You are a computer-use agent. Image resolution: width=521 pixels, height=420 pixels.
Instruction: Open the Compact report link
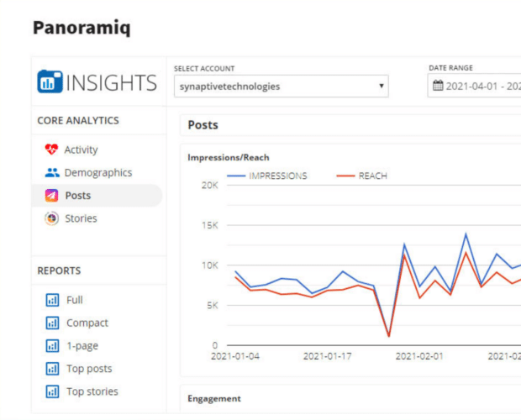coord(87,323)
